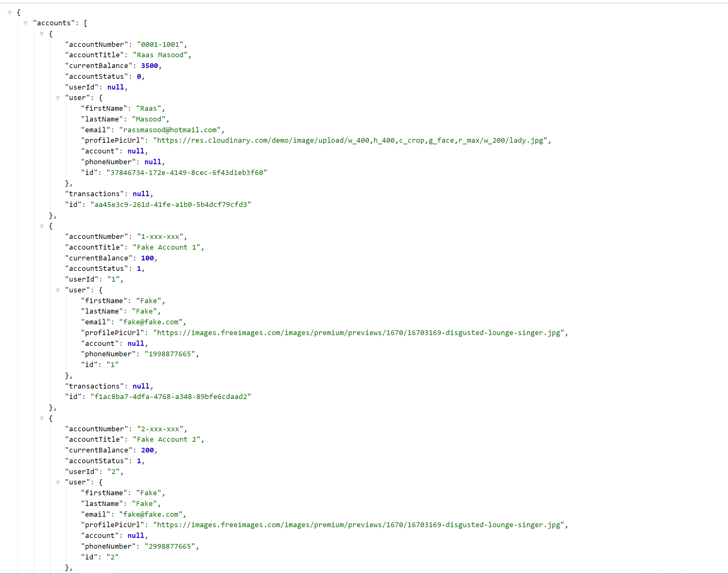Image resolution: width=728 pixels, height=574 pixels.
Task: Select the userId value "2"
Action: coord(115,471)
